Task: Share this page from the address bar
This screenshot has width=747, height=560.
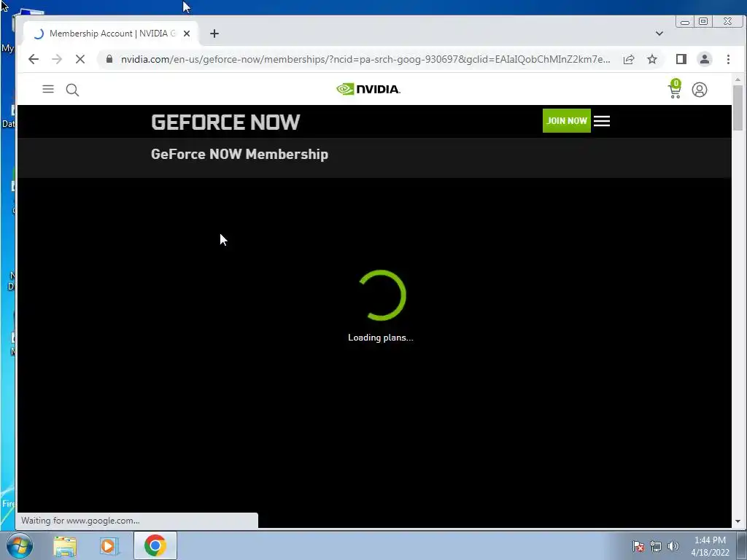Action: point(629,59)
